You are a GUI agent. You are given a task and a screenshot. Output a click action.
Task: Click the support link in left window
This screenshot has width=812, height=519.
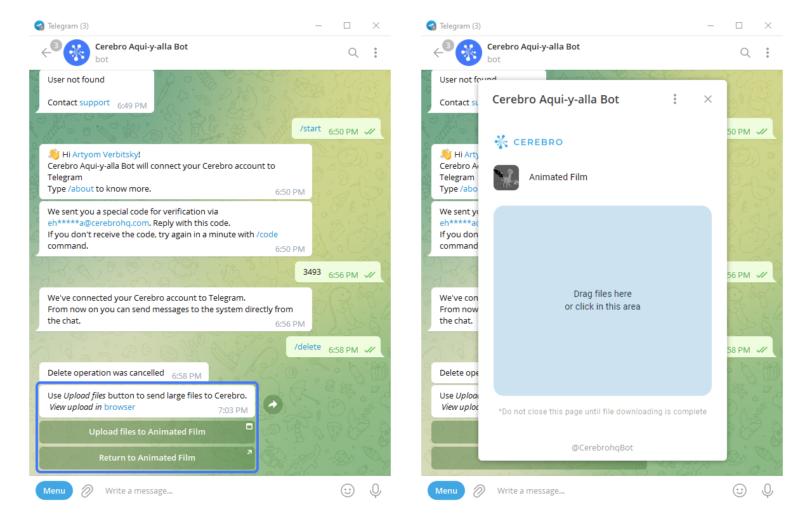tap(95, 102)
